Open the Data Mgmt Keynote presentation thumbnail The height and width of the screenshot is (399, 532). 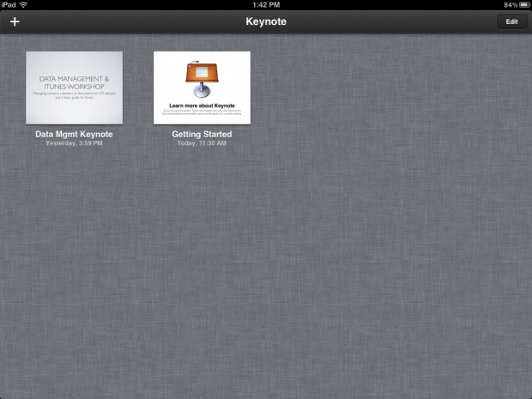pyautogui.click(x=74, y=88)
